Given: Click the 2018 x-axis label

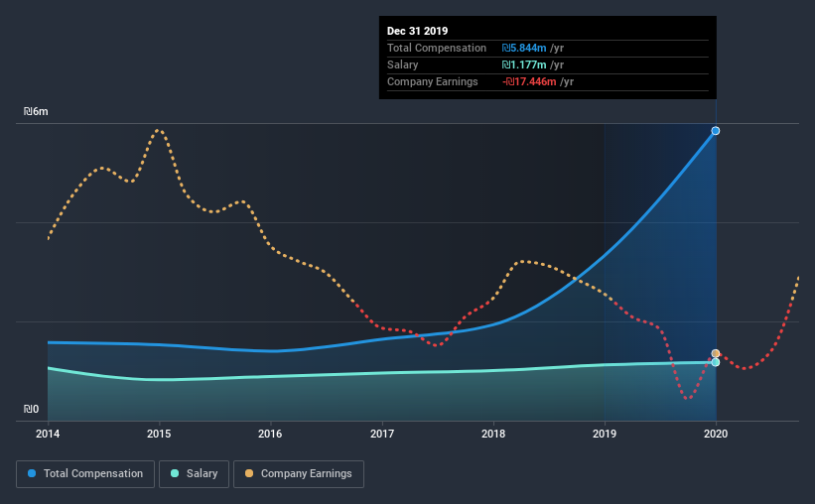Looking at the screenshot, I should tap(492, 434).
